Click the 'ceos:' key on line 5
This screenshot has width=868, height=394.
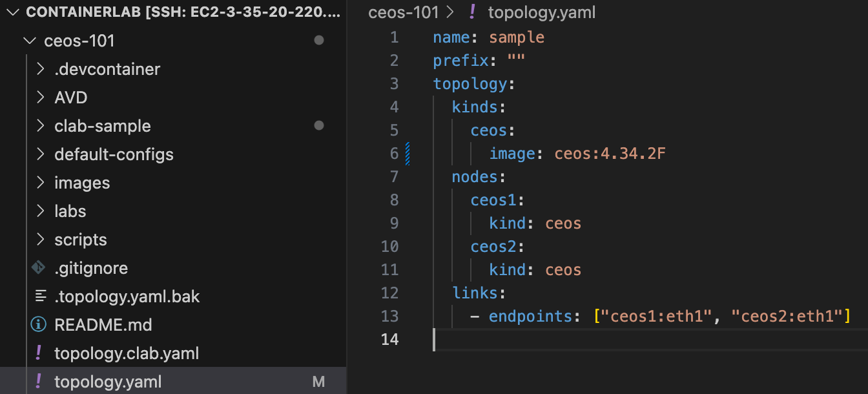click(x=493, y=130)
